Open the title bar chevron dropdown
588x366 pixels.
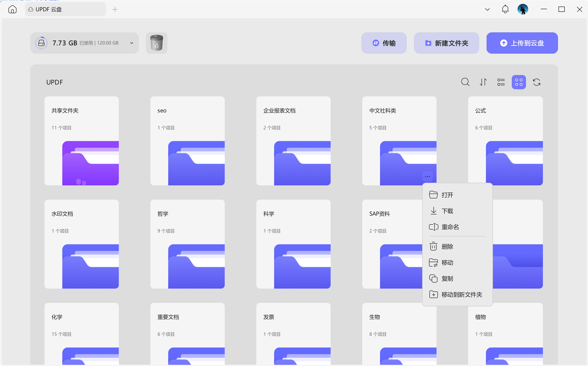[487, 9]
